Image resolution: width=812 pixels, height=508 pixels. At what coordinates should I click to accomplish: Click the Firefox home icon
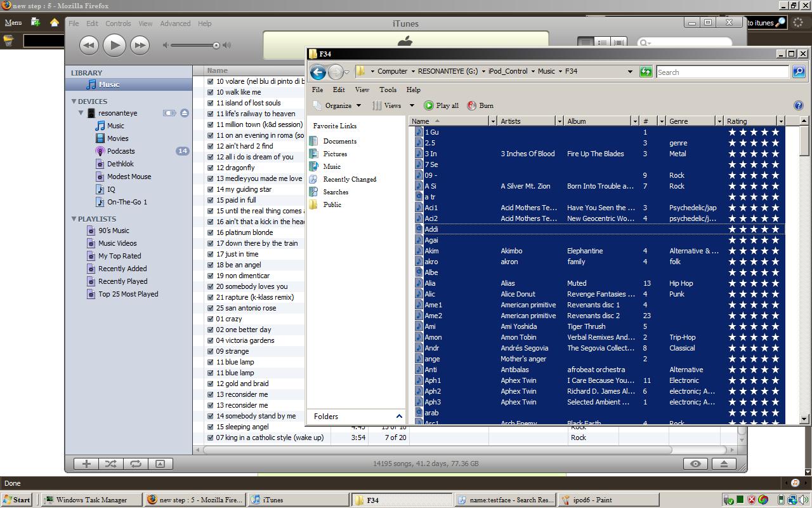55,22
